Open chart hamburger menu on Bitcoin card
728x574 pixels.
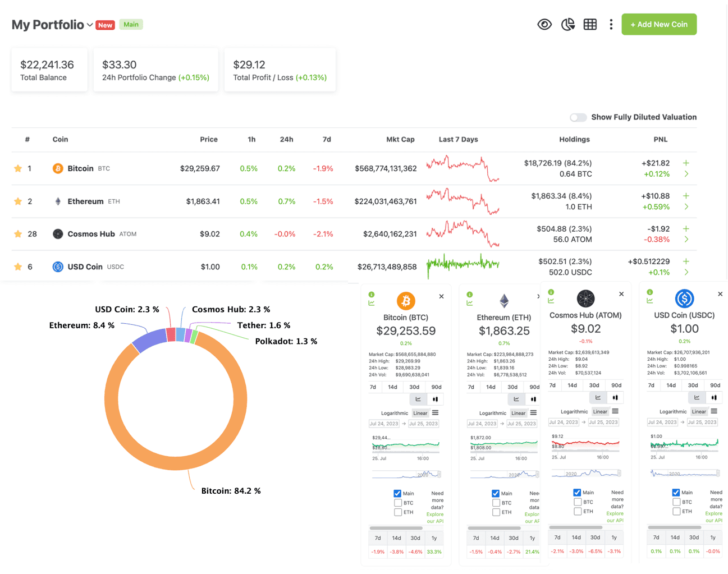tap(436, 413)
